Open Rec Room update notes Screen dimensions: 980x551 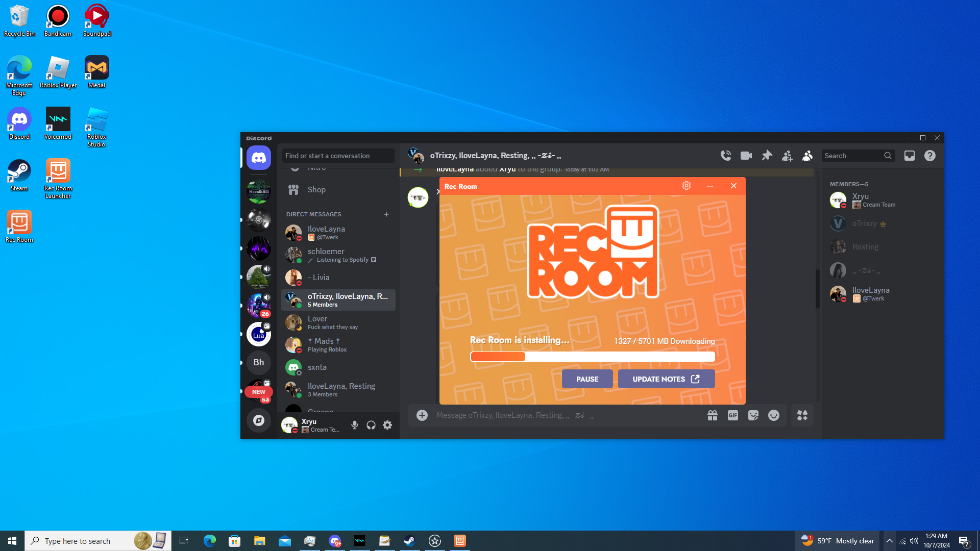[x=666, y=379]
